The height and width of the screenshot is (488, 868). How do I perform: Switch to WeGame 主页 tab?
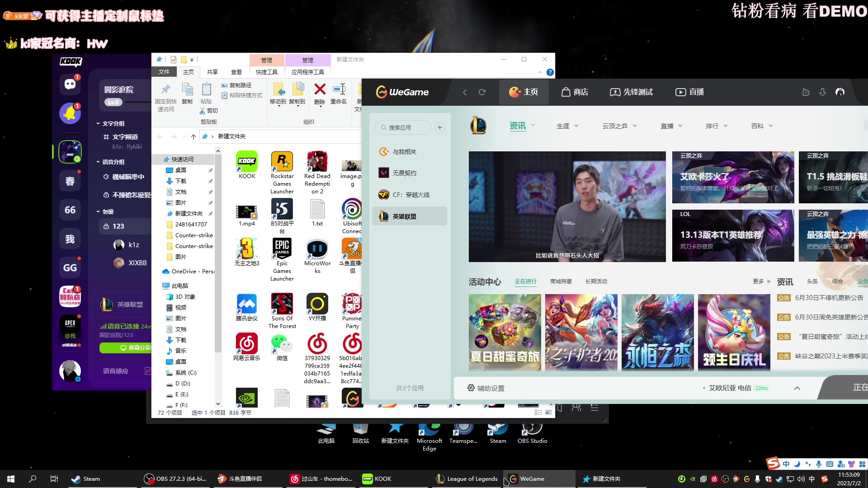click(x=524, y=92)
